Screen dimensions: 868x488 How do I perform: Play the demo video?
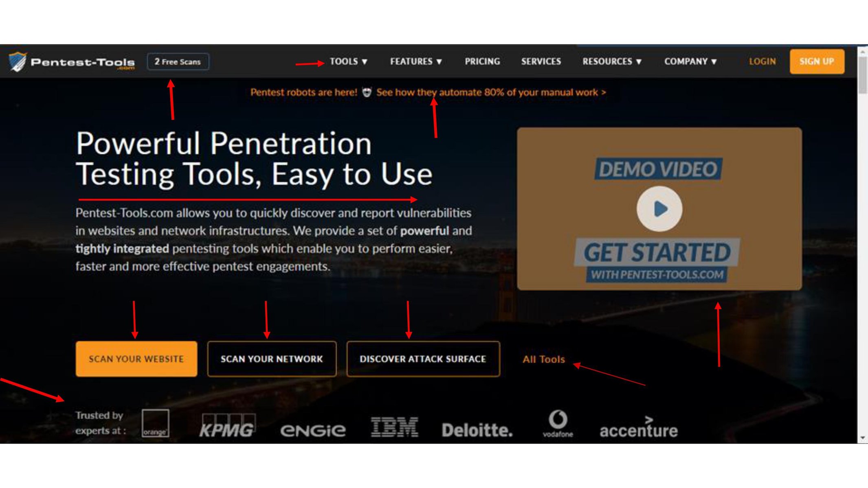pyautogui.click(x=659, y=209)
